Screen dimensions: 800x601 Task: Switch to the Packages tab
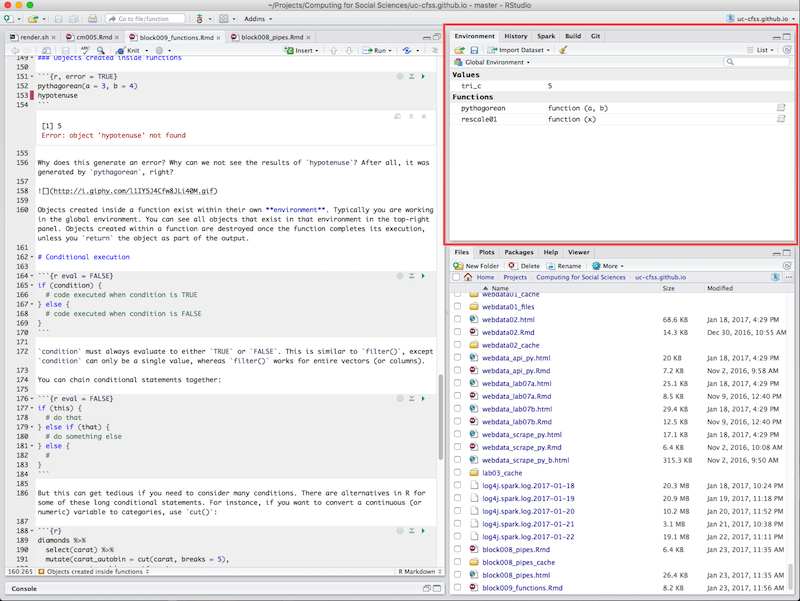click(x=519, y=252)
